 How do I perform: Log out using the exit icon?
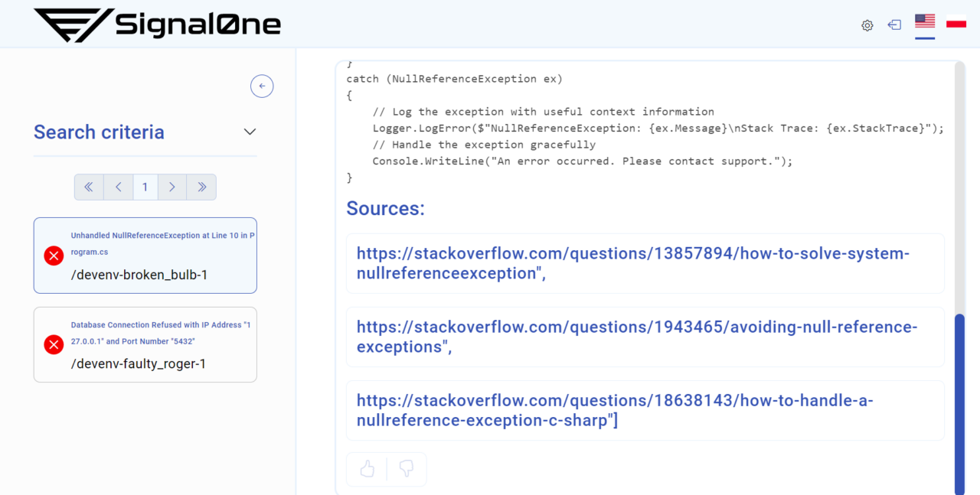(894, 25)
